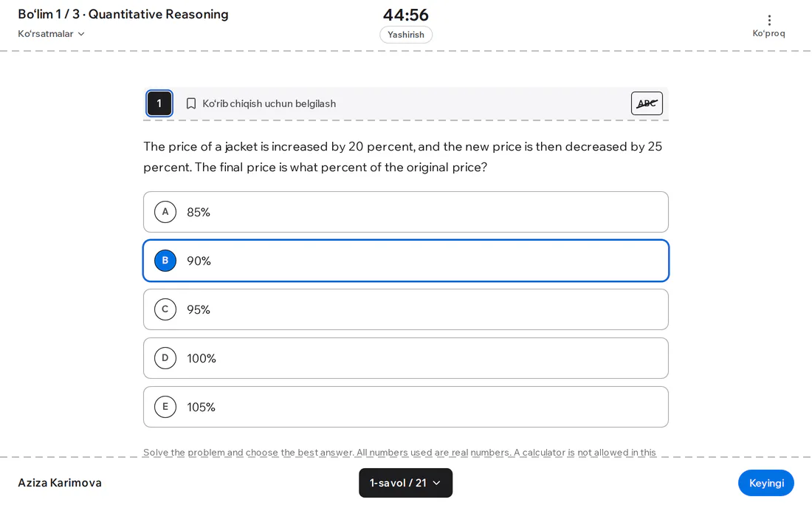Click the Bo'lim 1 / 3 section title
The image size is (812, 508).
[x=123, y=14]
